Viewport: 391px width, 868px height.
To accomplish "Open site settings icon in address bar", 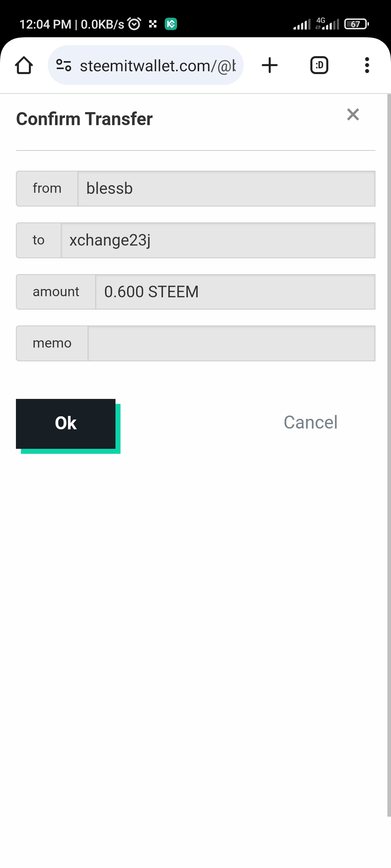I will click(64, 65).
